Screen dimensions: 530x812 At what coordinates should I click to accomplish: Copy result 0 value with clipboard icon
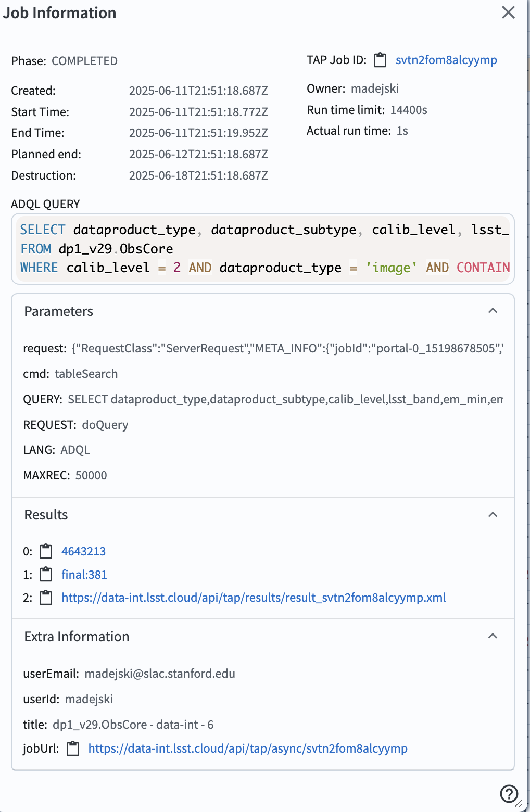click(x=46, y=551)
